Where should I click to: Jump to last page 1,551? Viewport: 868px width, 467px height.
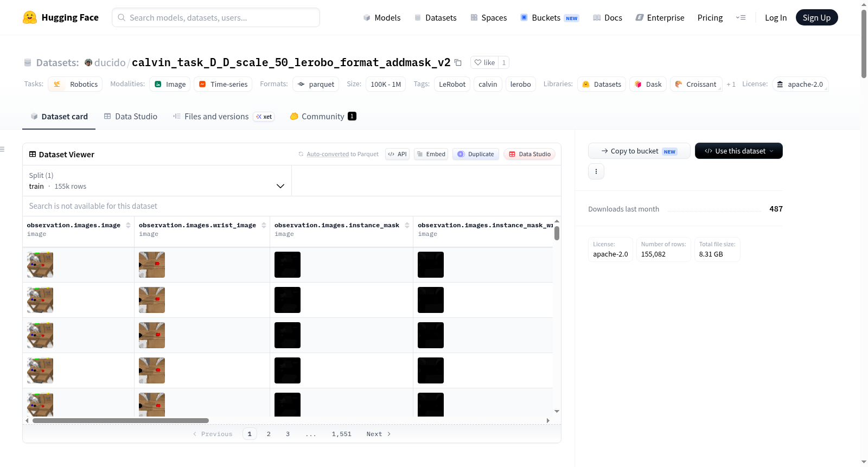pyautogui.click(x=342, y=434)
